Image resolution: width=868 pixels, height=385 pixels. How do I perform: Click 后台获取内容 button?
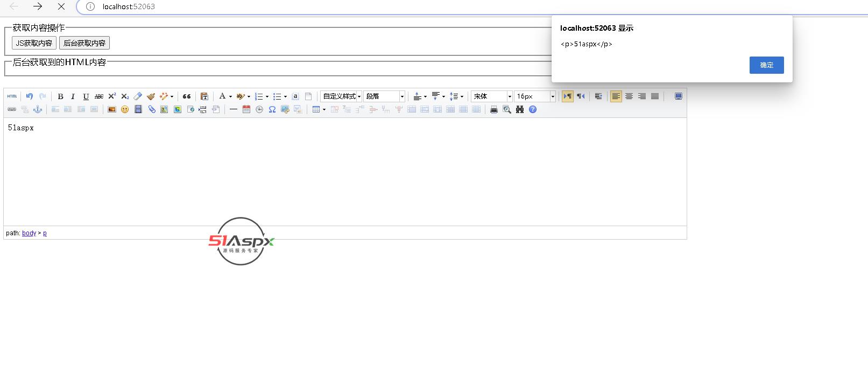[84, 43]
